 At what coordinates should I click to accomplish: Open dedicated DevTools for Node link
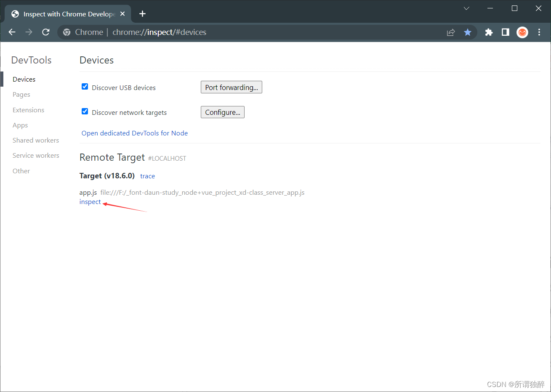click(135, 133)
